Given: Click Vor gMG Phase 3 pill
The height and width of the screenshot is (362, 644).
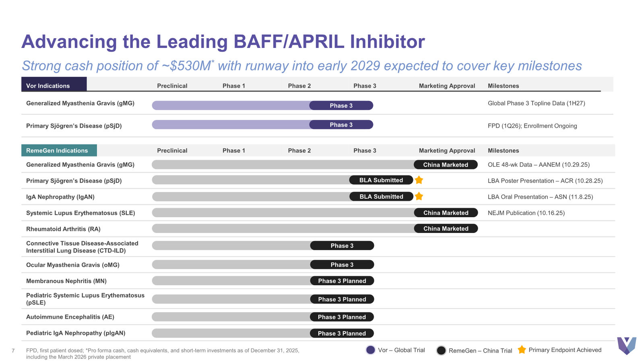Looking at the screenshot, I should 341,105.
